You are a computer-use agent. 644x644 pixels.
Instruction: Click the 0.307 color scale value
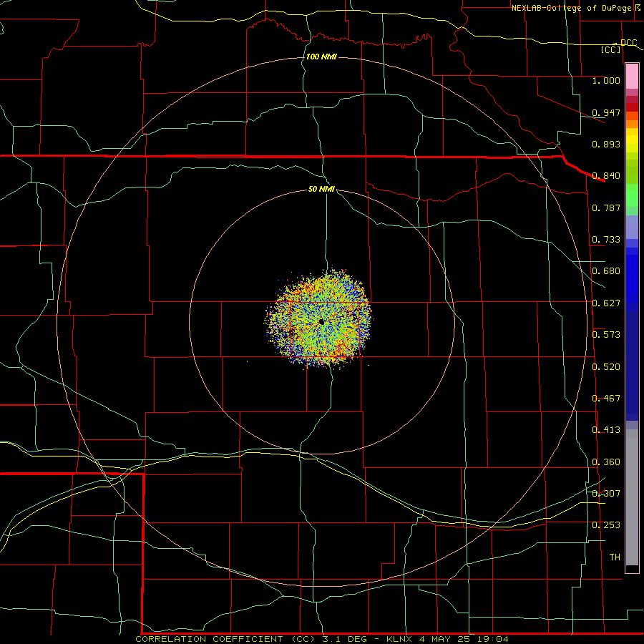pyautogui.click(x=606, y=494)
